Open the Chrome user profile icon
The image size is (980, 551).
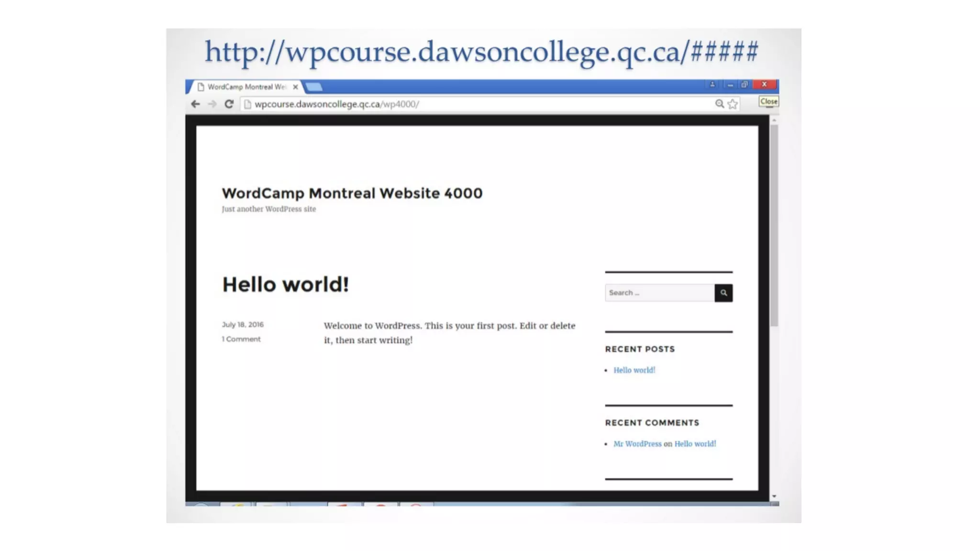pyautogui.click(x=712, y=85)
